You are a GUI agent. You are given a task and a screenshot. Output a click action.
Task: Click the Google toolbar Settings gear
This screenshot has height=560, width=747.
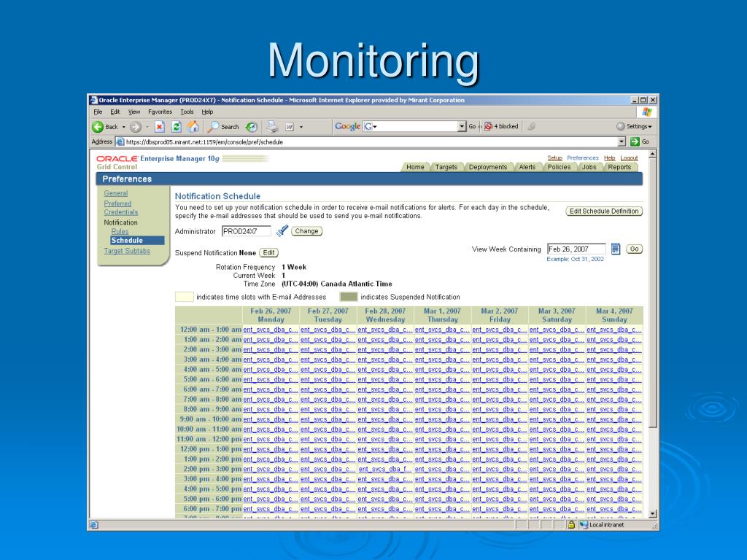pos(620,126)
